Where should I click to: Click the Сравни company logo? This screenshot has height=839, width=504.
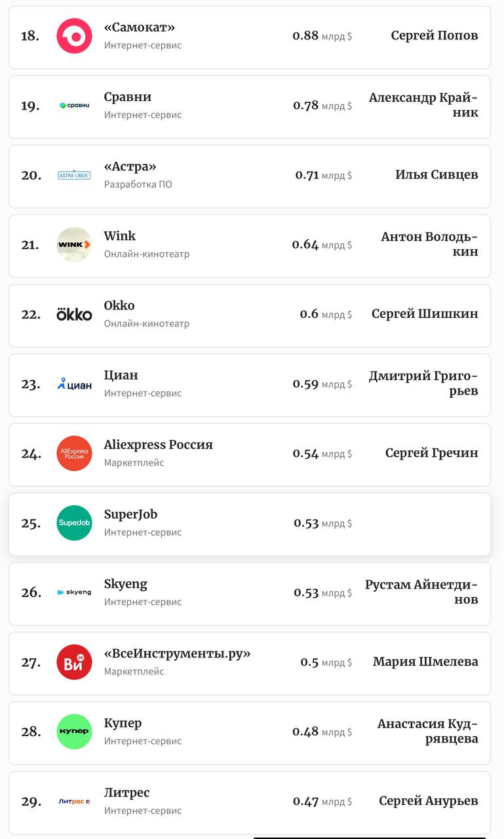(74, 106)
